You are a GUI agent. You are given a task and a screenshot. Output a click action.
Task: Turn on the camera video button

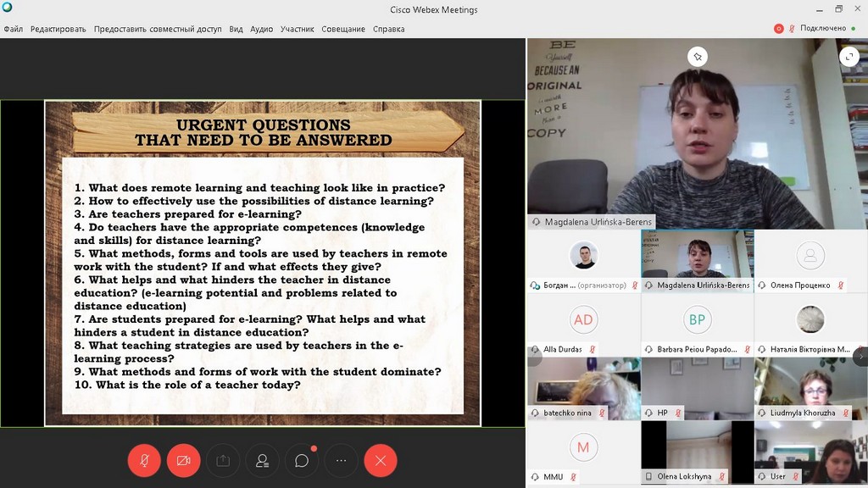183,461
